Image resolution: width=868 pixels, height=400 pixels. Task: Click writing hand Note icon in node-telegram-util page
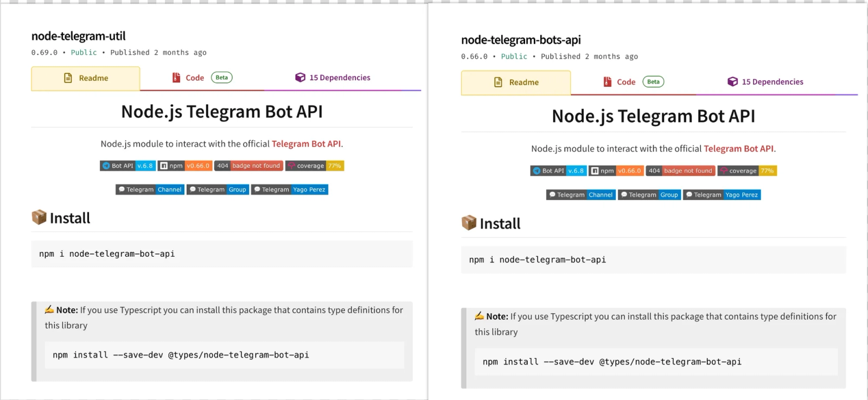(x=49, y=309)
